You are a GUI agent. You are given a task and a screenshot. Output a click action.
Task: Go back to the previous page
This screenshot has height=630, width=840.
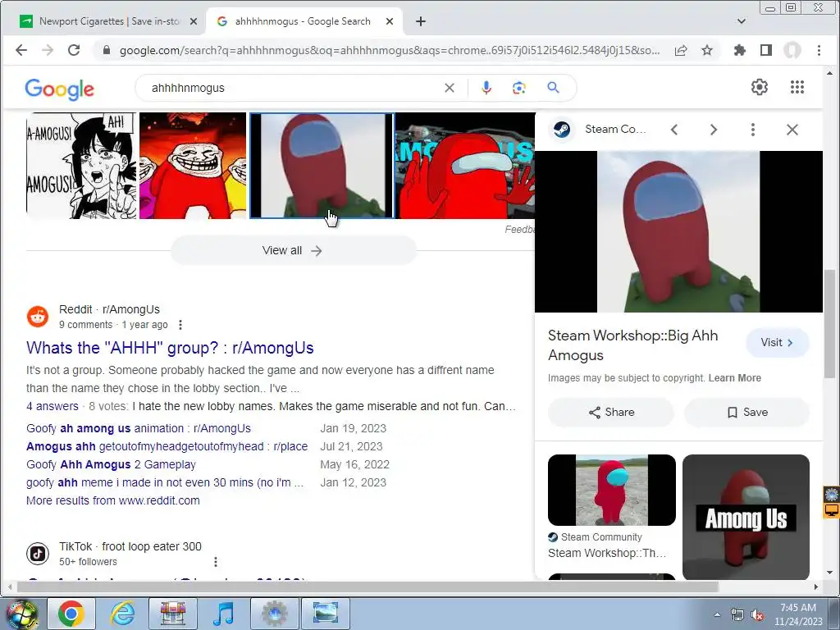pos(21,50)
